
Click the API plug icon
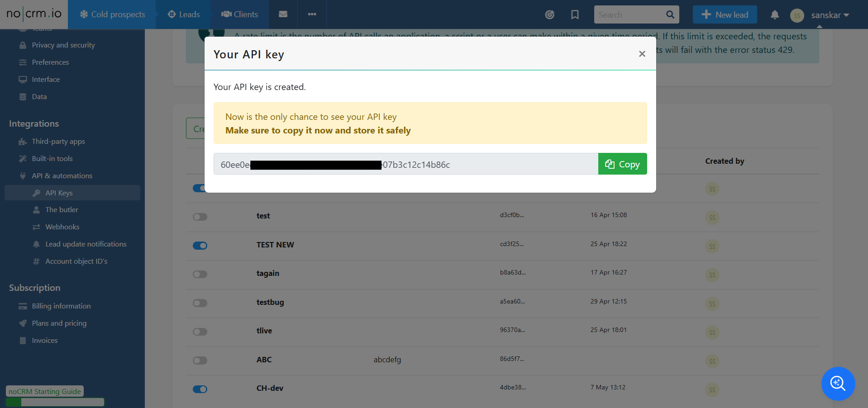coord(23,176)
